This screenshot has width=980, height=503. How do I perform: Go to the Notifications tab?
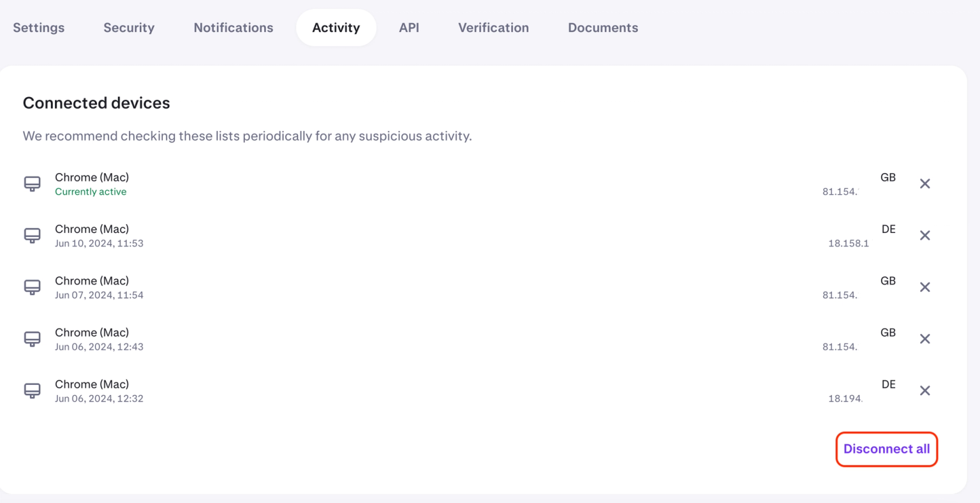234,27
